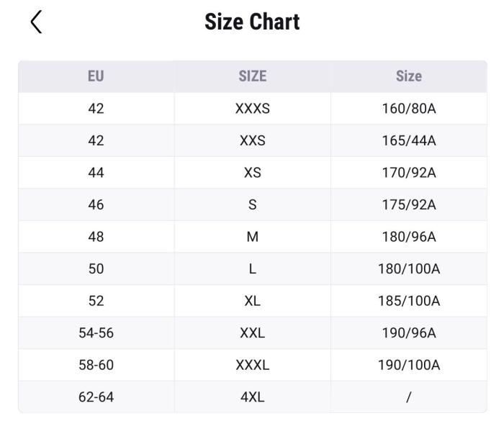Select the XXL size cell

tap(252, 333)
